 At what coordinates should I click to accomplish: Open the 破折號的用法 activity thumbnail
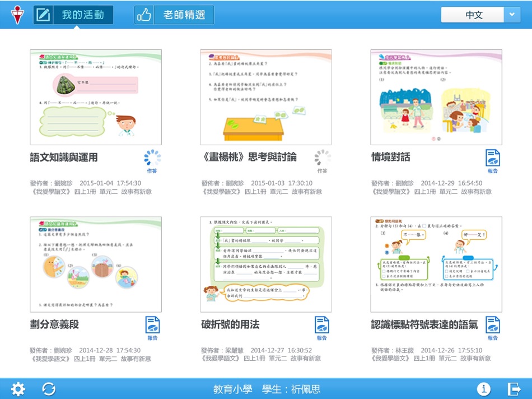click(265, 265)
